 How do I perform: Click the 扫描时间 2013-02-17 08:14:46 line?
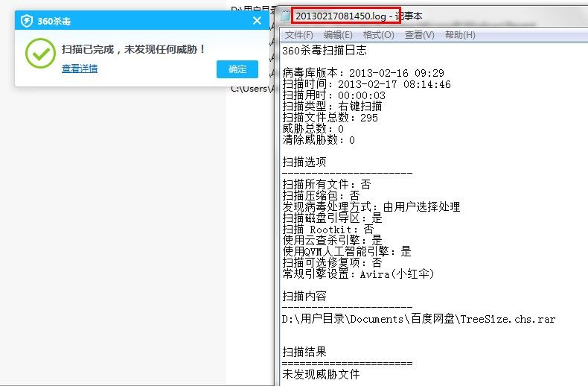point(366,84)
